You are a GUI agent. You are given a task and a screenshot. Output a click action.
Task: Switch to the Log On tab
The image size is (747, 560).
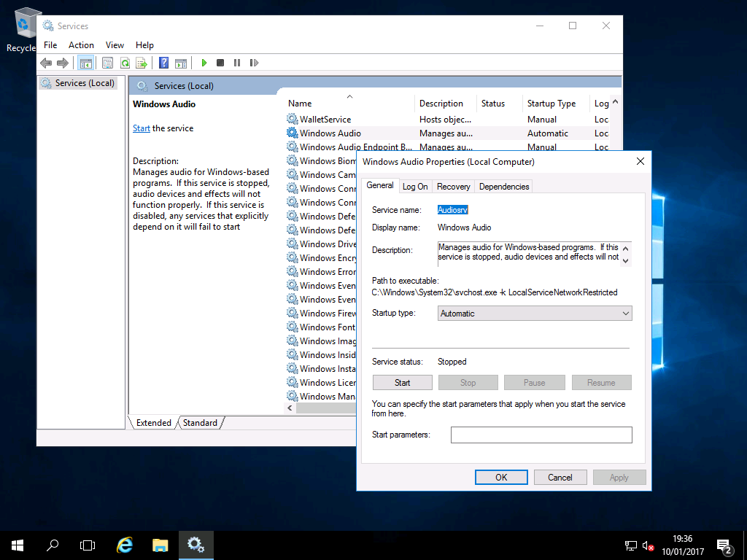pos(415,187)
